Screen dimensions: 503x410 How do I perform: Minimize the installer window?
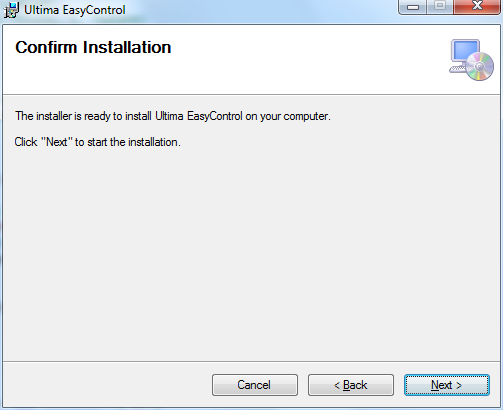(x=413, y=7)
